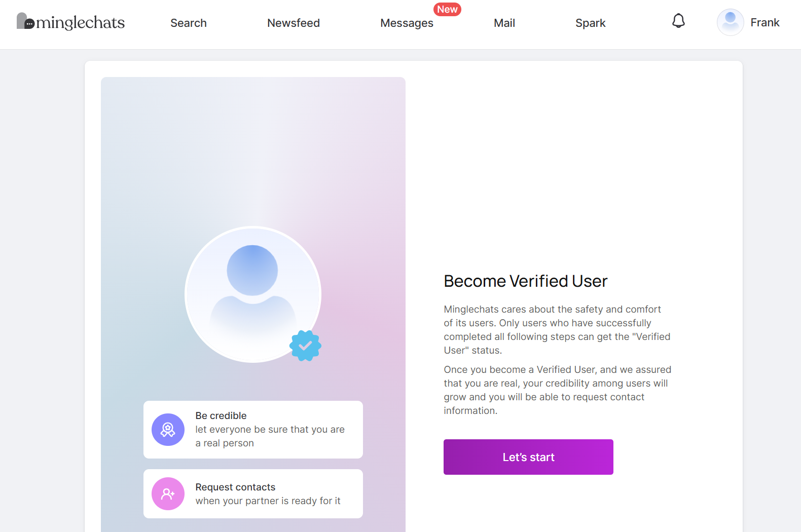Open the notifications bell
801x532 pixels.
click(678, 21)
